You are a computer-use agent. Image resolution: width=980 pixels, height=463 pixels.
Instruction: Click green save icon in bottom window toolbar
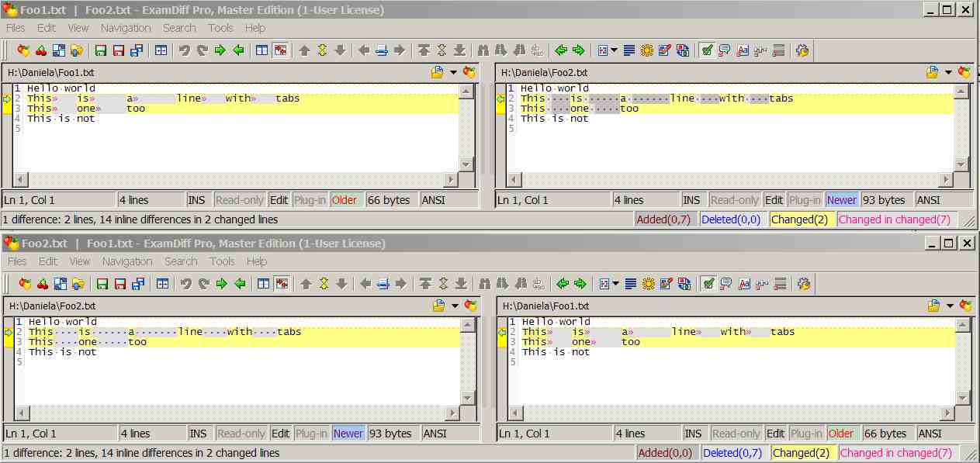102,284
